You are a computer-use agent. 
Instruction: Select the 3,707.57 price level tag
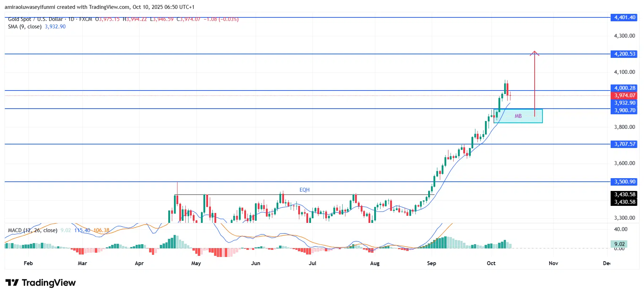tap(624, 144)
